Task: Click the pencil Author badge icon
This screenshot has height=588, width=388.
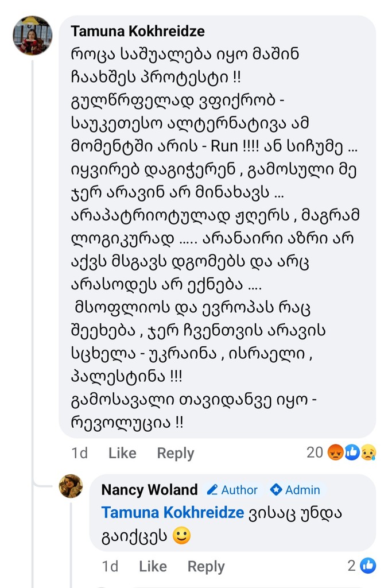Action: pyautogui.click(x=212, y=490)
